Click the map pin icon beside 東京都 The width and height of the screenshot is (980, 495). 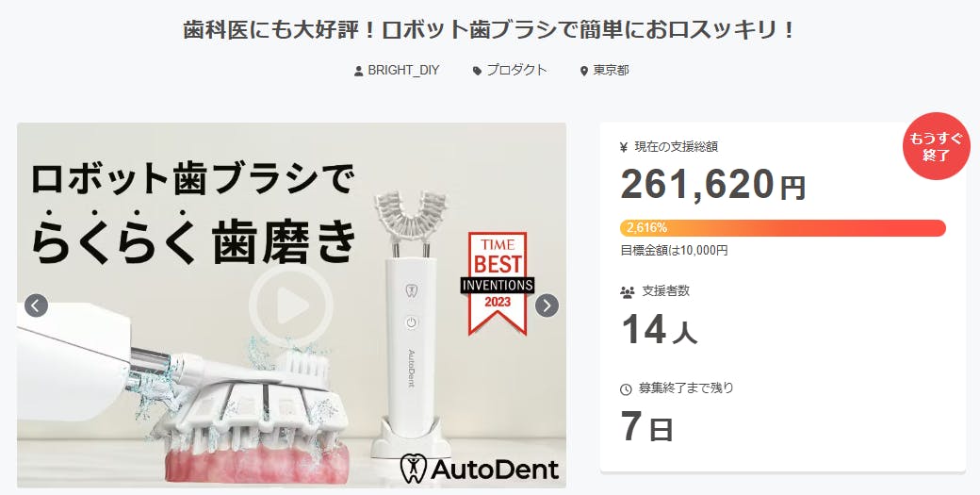tap(584, 72)
